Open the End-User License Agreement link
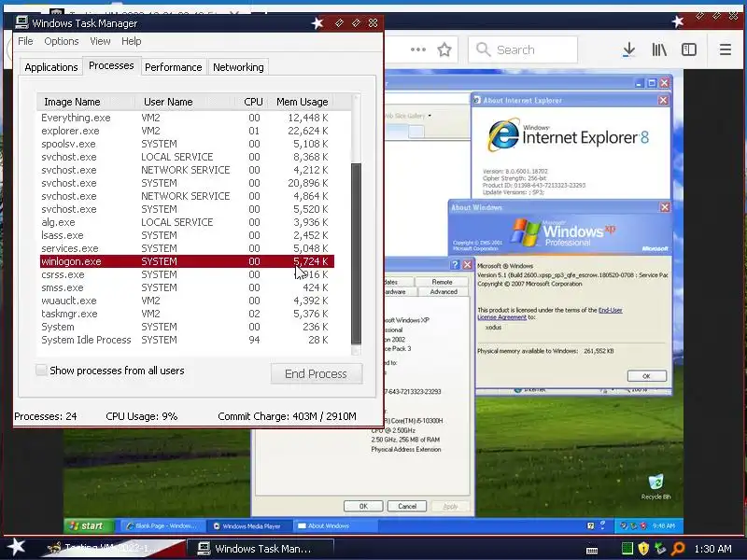This screenshot has width=747, height=560. coord(550,314)
